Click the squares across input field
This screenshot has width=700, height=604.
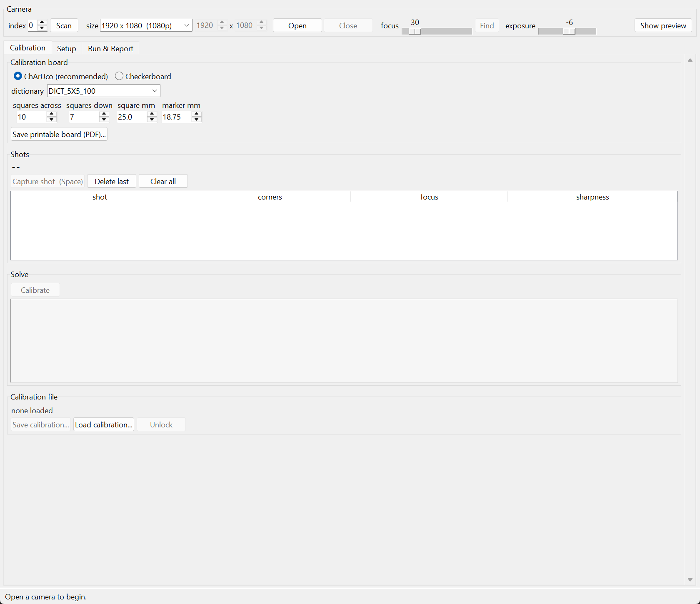click(x=32, y=117)
